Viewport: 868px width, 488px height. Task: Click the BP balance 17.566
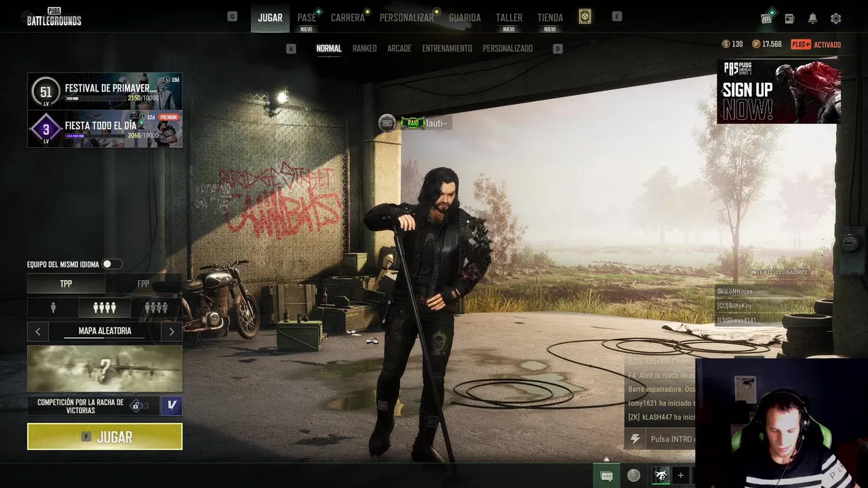point(766,44)
